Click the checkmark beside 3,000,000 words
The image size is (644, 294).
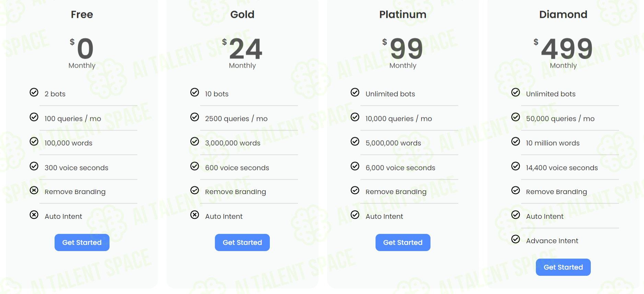195,142
